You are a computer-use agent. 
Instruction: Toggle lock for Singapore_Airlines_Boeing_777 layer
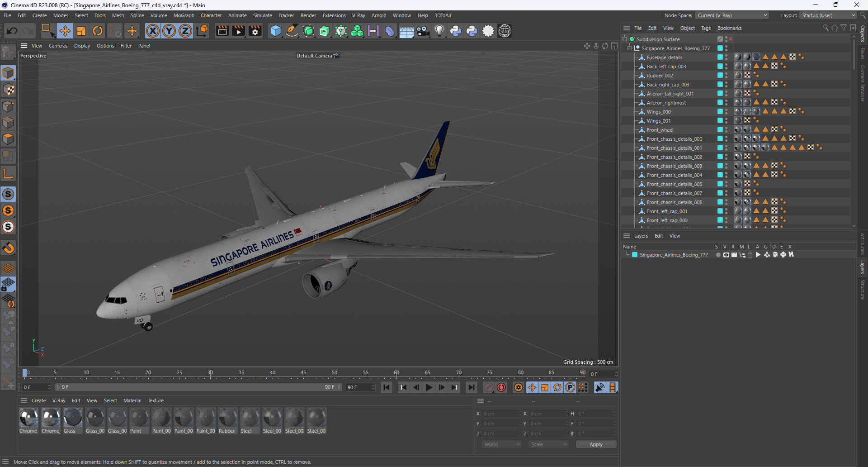(750, 255)
